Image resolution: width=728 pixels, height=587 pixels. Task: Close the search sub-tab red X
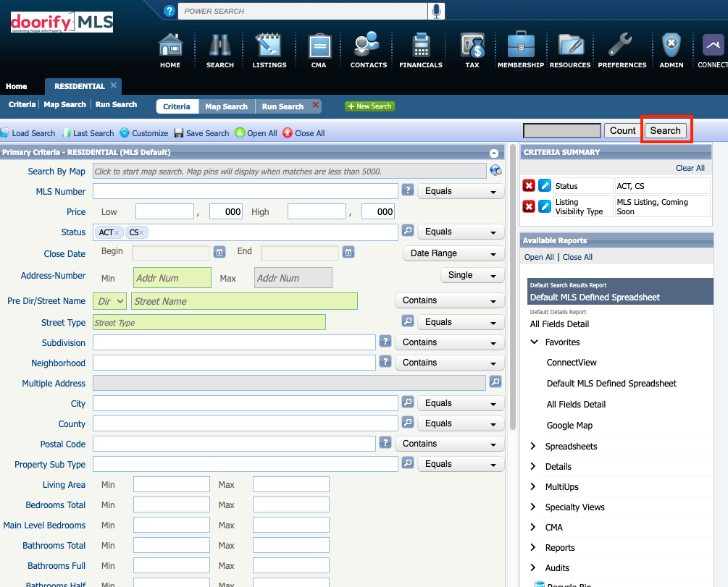pos(316,105)
